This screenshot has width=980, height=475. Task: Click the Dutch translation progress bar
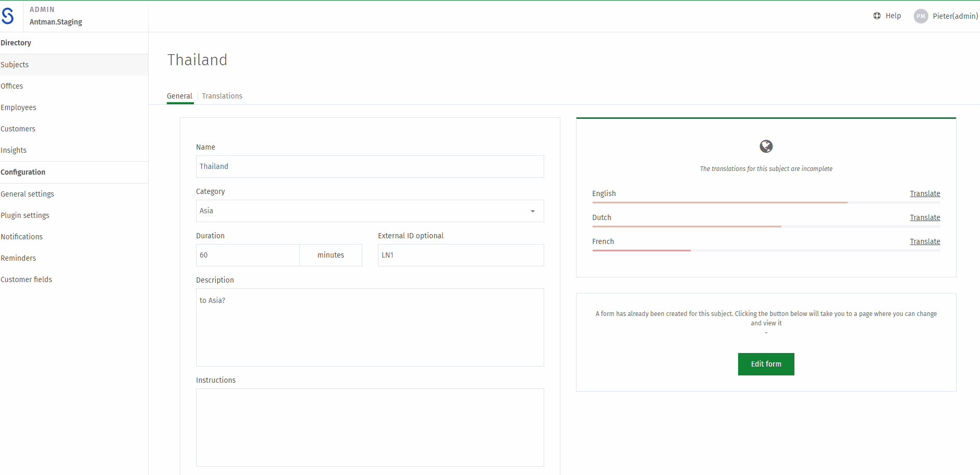pos(766,226)
